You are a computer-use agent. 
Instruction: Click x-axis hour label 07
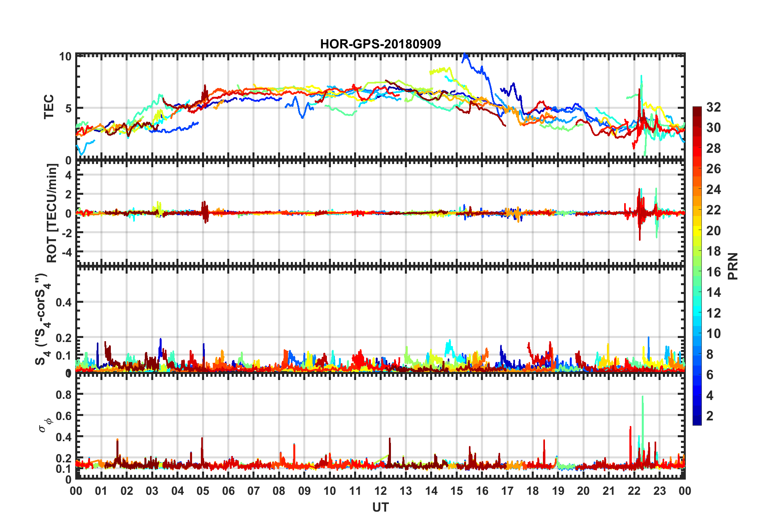[x=254, y=491]
